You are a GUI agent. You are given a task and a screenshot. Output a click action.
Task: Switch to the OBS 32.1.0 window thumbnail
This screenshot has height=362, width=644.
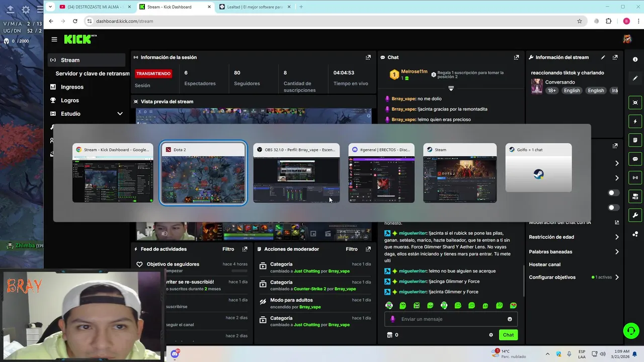[296, 173]
